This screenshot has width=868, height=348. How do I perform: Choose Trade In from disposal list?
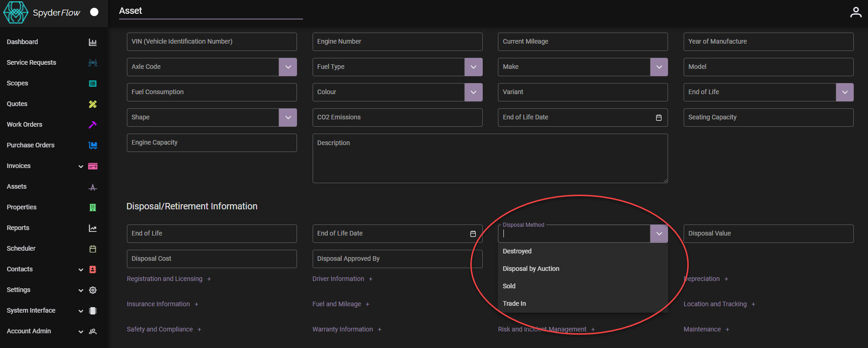click(514, 303)
